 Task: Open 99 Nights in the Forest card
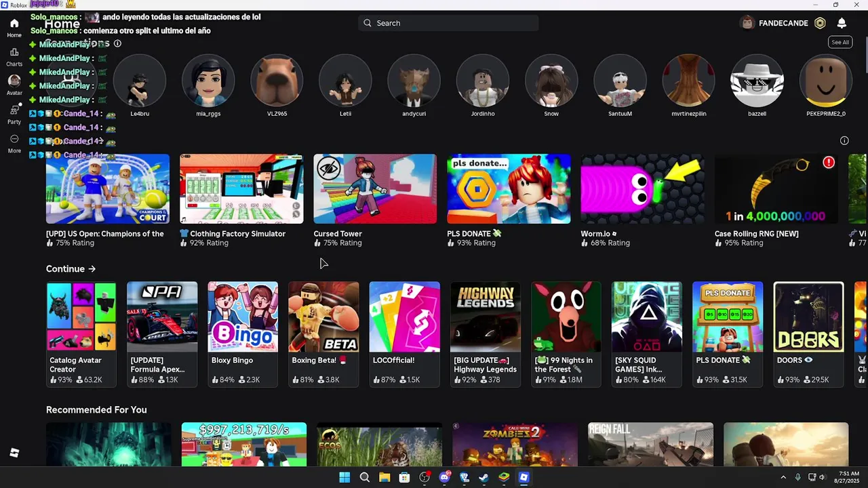566,334
